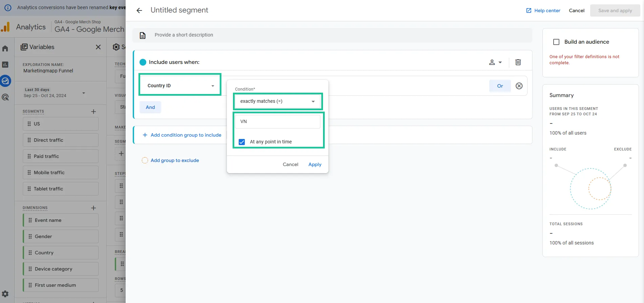The width and height of the screenshot is (644, 303).
Task: Select the Paid traffic segment
Action: (x=61, y=156)
